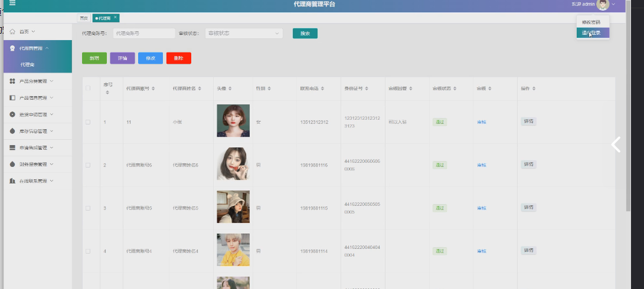Click the 进货申请管理 round icon
The height and width of the screenshot is (289, 644).
click(12, 114)
